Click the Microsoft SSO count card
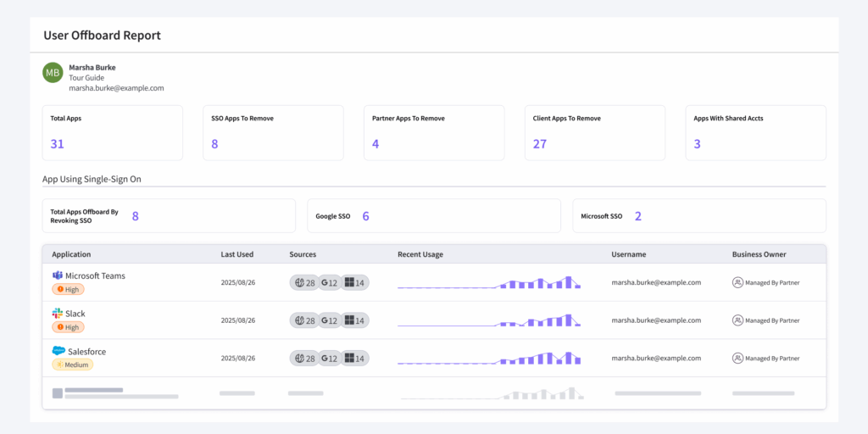This screenshot has height=434, width=868. coord(699,216)
